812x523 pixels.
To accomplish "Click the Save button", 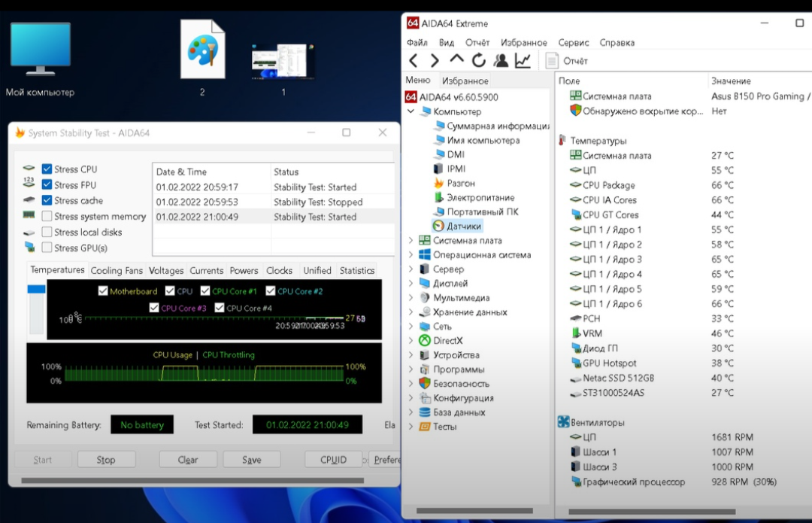I will click(x=252, y=460).
